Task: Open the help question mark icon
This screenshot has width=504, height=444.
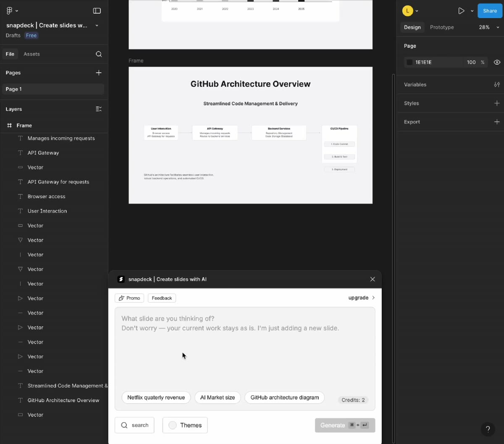Action: [x=488, y=429]
